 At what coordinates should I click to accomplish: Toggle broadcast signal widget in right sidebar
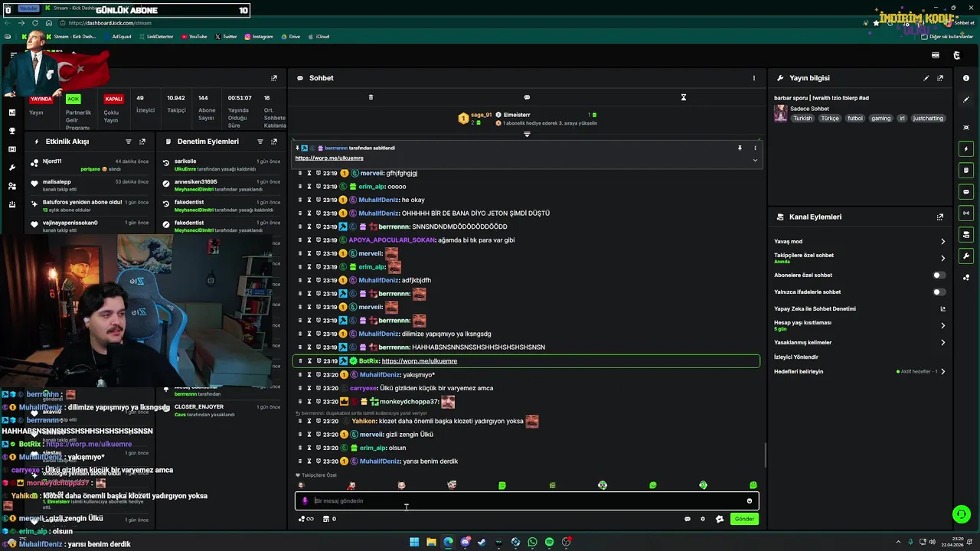click(966, 213)
